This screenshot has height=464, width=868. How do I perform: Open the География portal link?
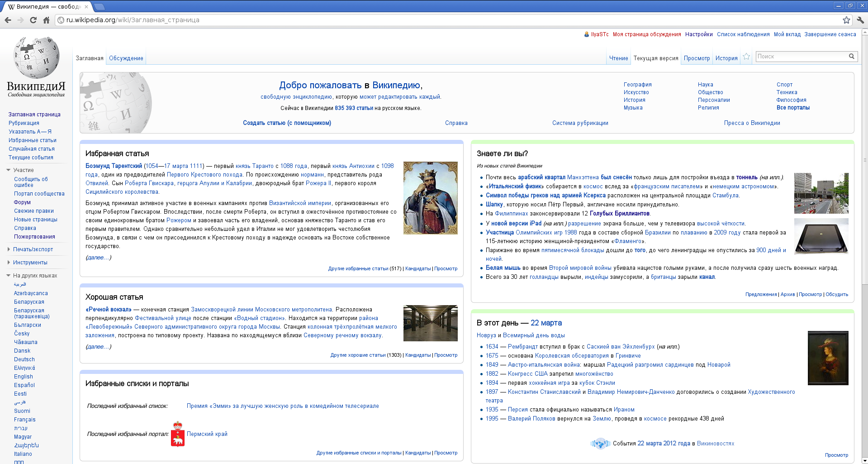(637, 85)
